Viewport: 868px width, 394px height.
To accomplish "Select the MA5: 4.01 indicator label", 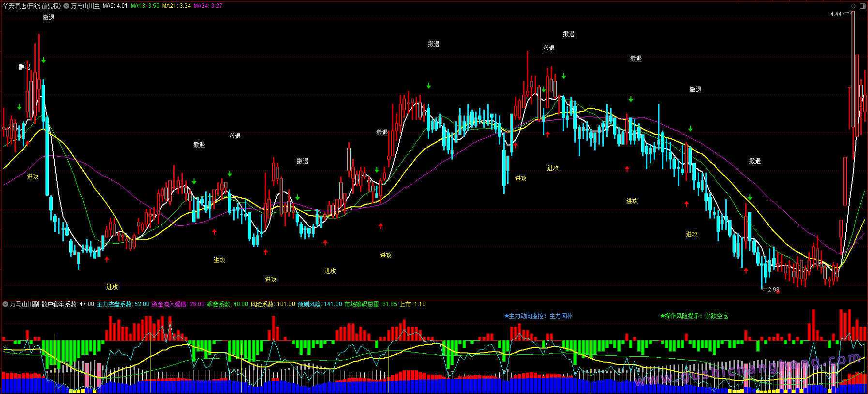I will point(115,6).
